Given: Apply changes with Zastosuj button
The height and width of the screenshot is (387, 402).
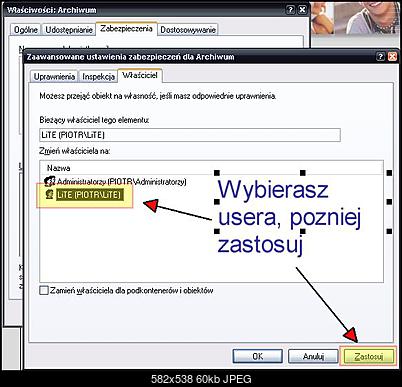Looking at the screenshot, I should (x=369, y=356).
